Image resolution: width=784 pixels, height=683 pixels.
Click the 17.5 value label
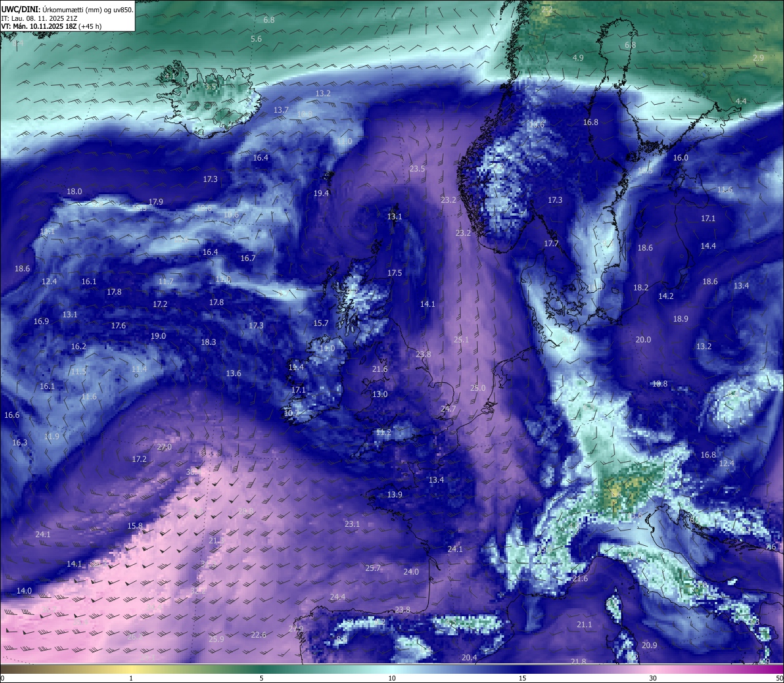tap(394, 273)
